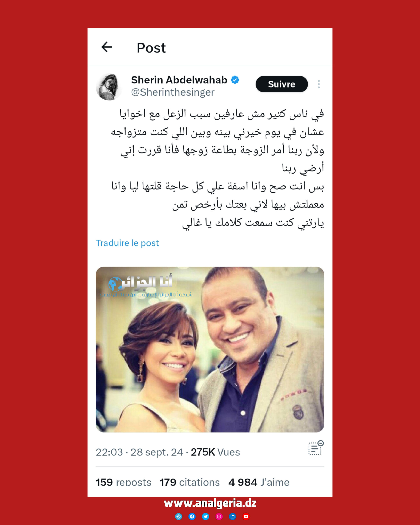Click the post timestamp 22:03 · 28 sept. 24

pos(139,452)
